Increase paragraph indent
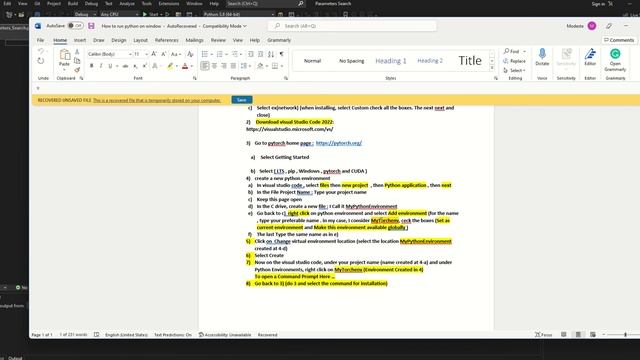The image size is (640, 360). click(260, 54)
